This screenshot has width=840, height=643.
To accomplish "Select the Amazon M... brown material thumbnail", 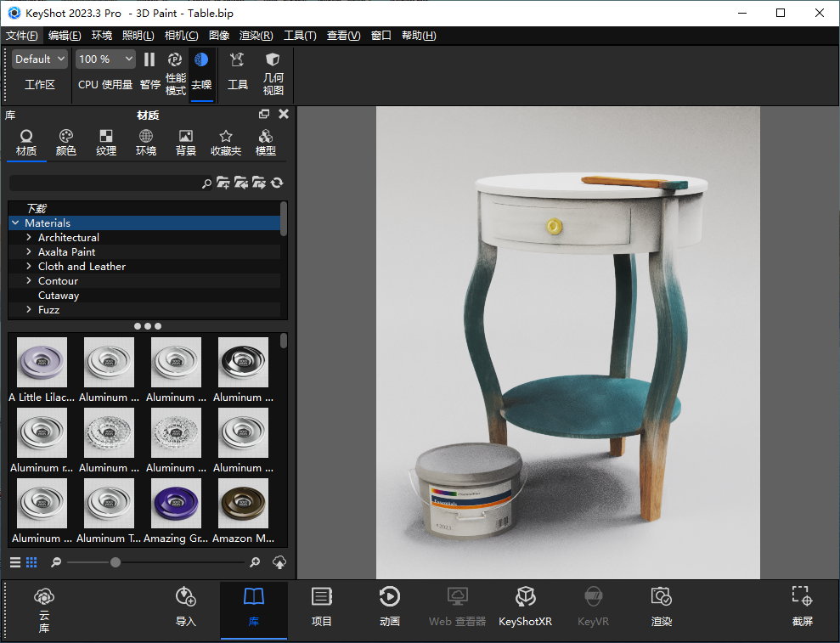I will 243,503.
